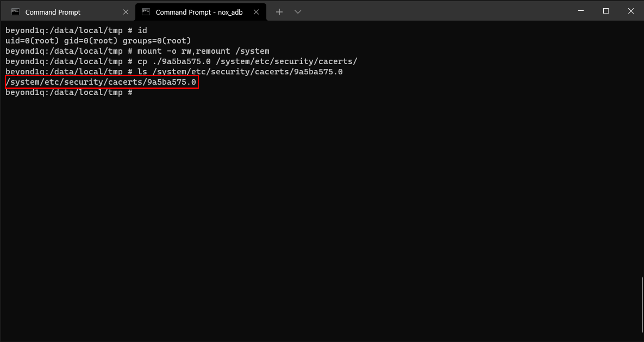Select the Command Prompt - nox_adb tab
Viewport: 644px width, 342px height.
(199, 12)
